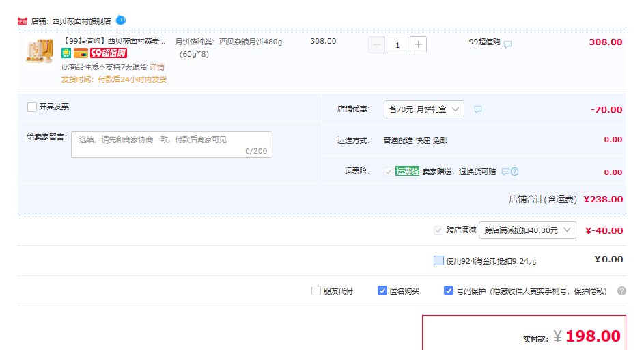Screen dimensions: 644x350
Task: Click the 实付款 total 198.00
Action: [593, 336]
